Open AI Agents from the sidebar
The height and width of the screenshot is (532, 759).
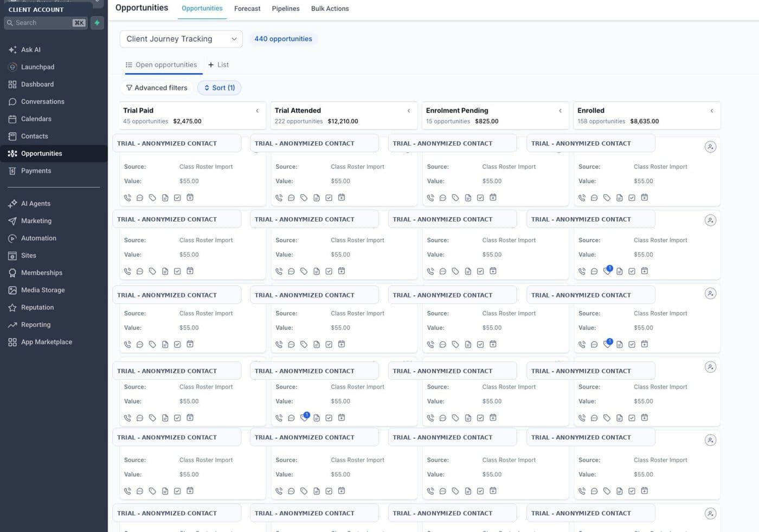coord(36,203)
